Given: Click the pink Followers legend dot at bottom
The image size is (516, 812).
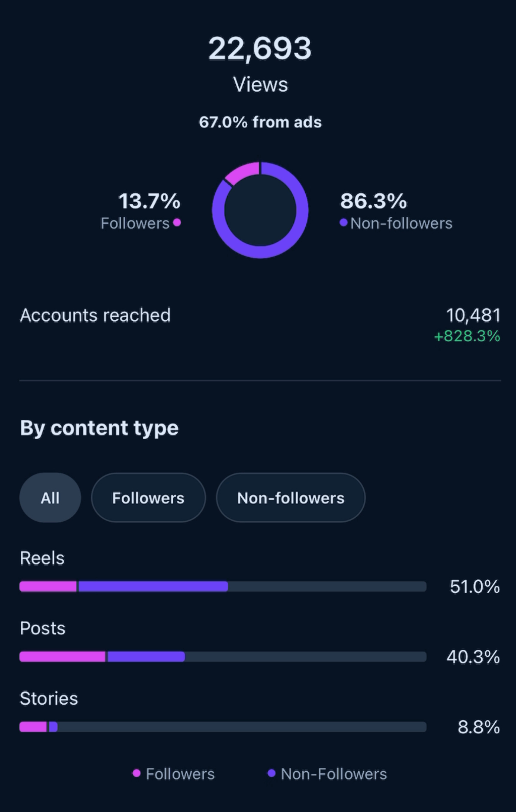Looking at the screenshot, I should (136, 773).
